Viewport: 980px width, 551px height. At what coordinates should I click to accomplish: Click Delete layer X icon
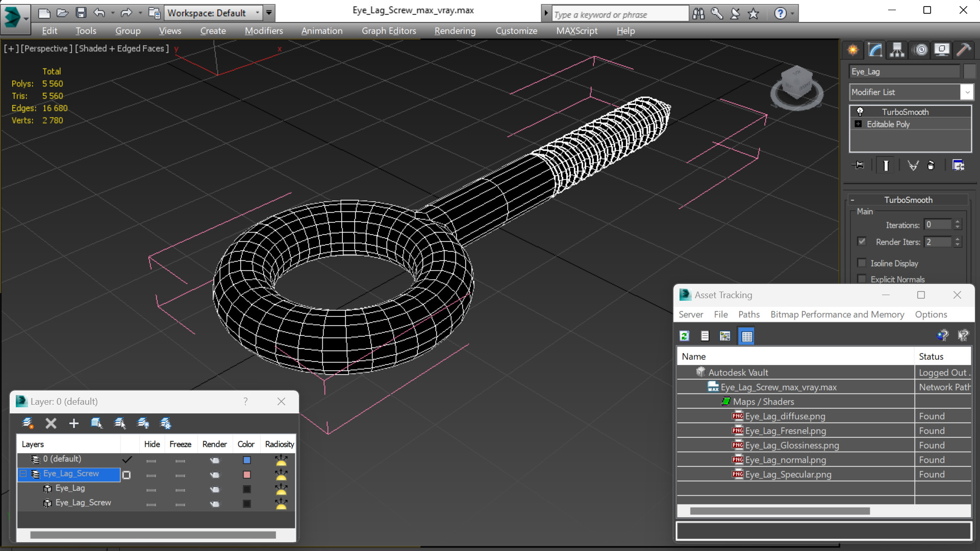[51, 423]
